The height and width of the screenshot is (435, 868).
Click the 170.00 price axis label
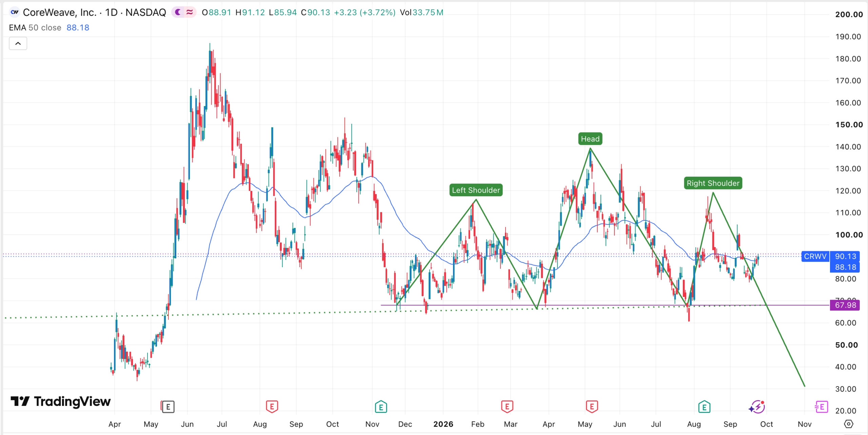tap(848, 81)
